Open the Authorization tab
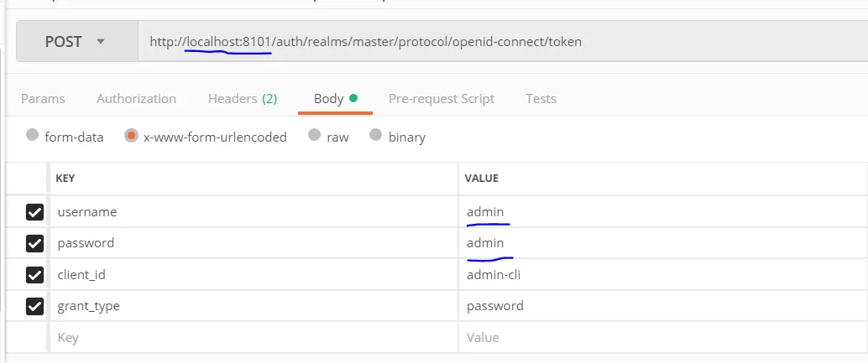This screenshot has height=363, width=868. (136, 99)
